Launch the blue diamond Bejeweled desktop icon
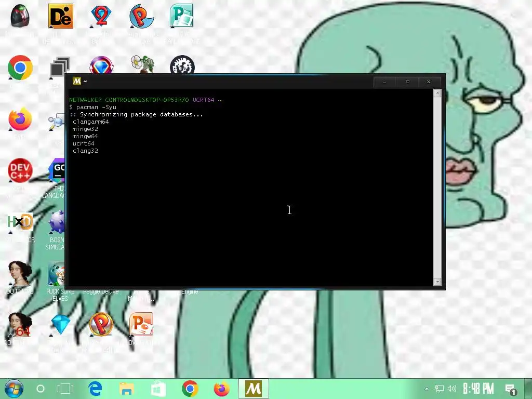The width and height of the screenshot is (532, 399). [61, 324]
